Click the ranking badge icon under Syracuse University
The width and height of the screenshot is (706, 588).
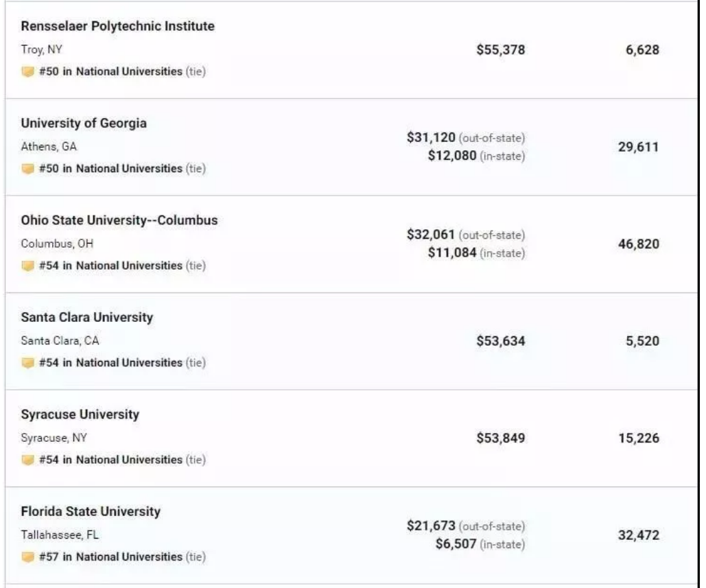coord(27,460)
